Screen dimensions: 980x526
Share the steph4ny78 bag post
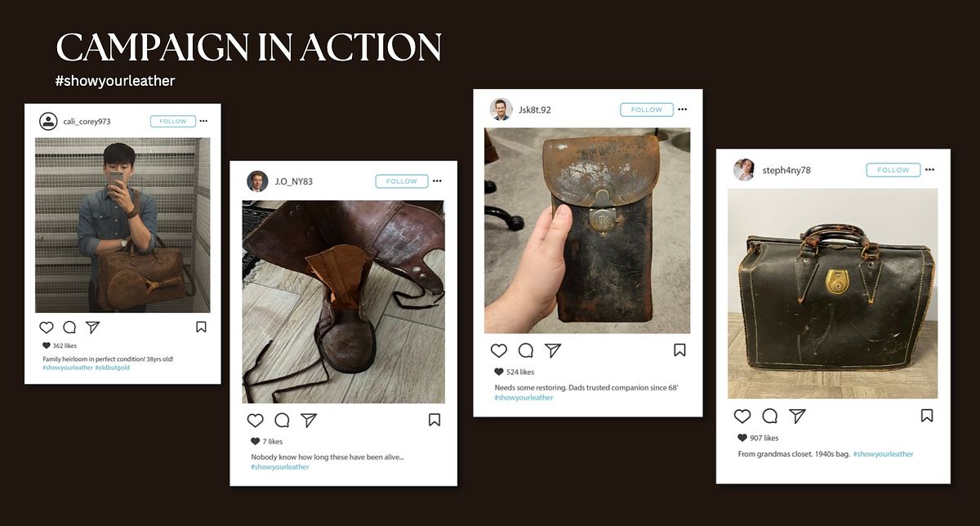[797, 416]
